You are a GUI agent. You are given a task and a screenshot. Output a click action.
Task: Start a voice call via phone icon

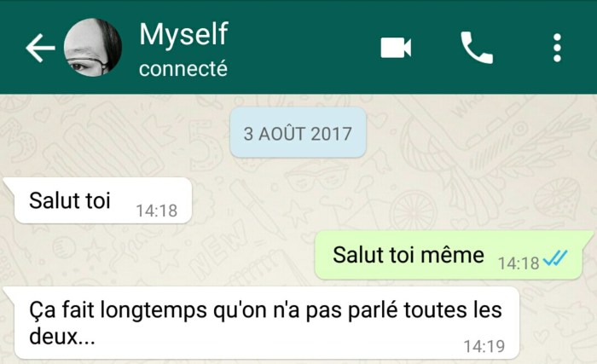477,48
